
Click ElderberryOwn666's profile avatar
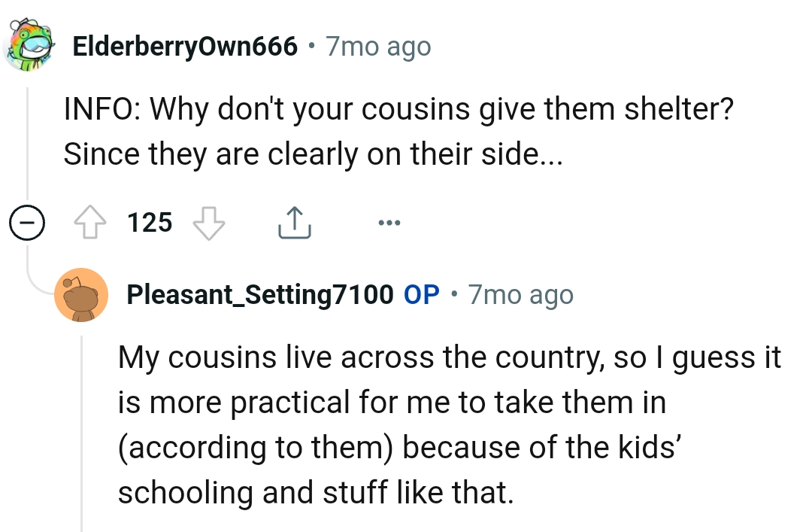(x=30, y=45)
